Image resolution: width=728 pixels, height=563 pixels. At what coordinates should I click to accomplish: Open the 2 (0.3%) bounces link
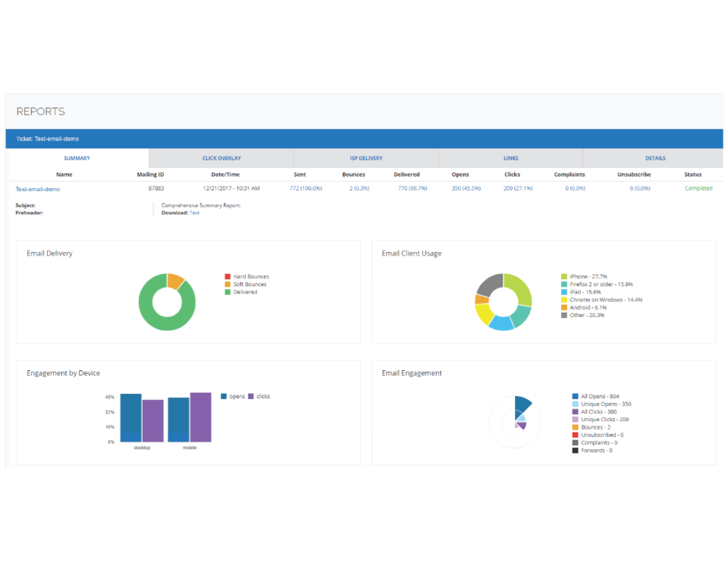[359, 188]
